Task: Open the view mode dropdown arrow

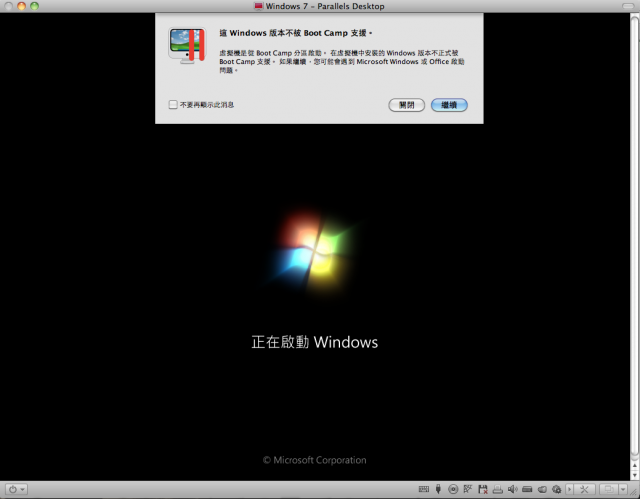Action: (623, 489)
